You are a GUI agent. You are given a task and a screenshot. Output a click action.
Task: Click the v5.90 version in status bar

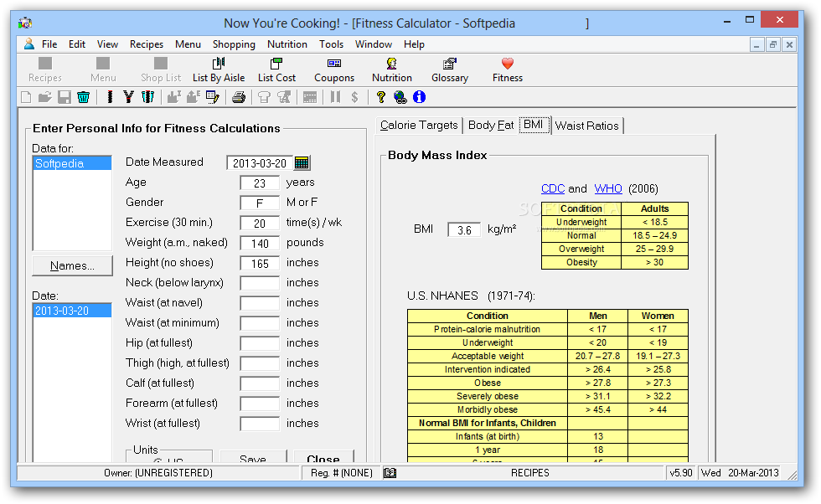(x=680, y=473)
